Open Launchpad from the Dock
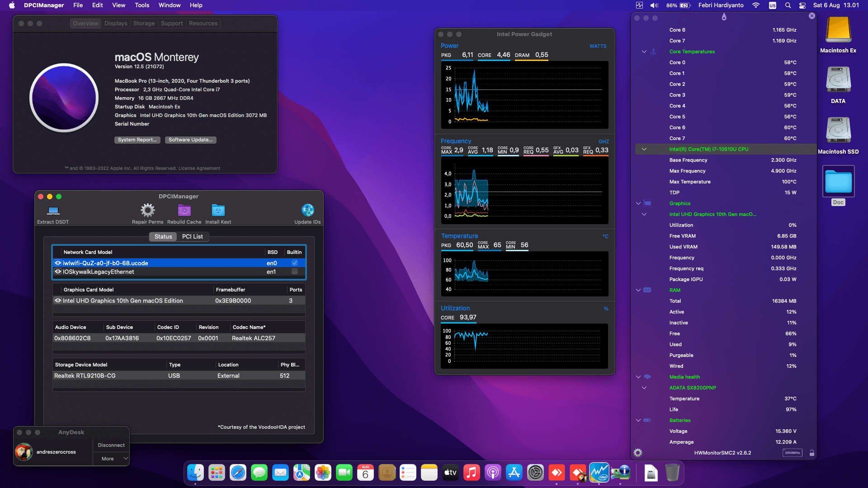This screenshot has width=868, height=488. pyautogui.click(x=217, y=473)
